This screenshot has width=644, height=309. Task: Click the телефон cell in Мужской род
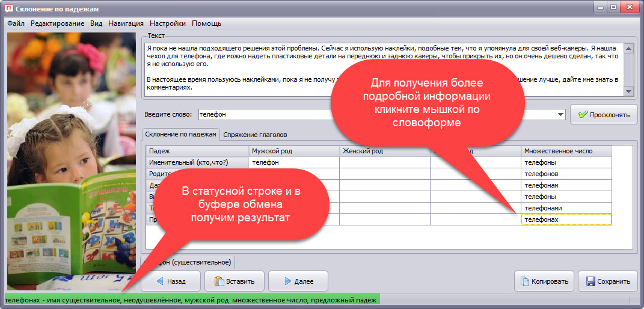[x=294, y=162]
